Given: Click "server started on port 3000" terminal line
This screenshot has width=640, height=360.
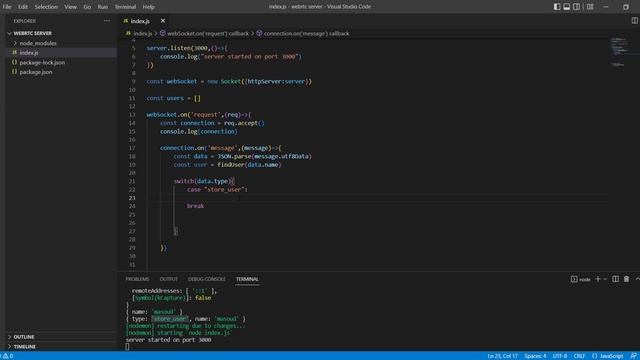Looking at the screenshot, I should [168, 340].
